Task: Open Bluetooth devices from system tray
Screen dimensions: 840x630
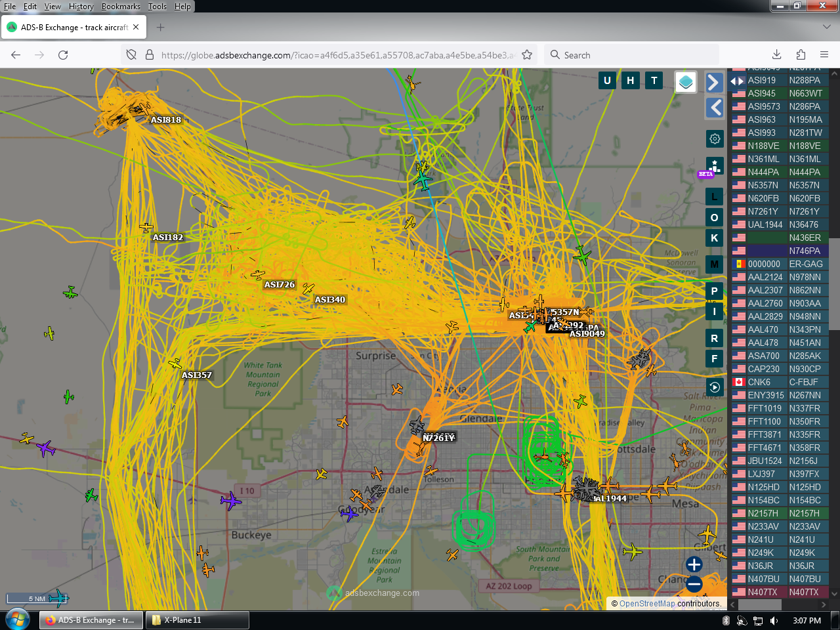Action: pos(726,620)
